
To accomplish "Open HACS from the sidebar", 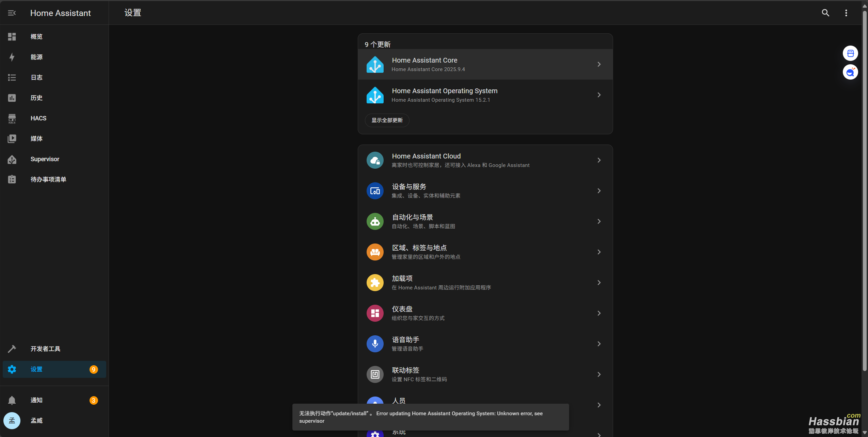I will point(38,118).
